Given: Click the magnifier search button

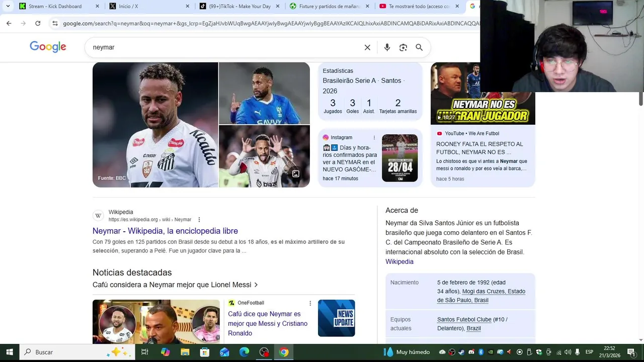Looking at the screenshot, I should pos(419,47).
